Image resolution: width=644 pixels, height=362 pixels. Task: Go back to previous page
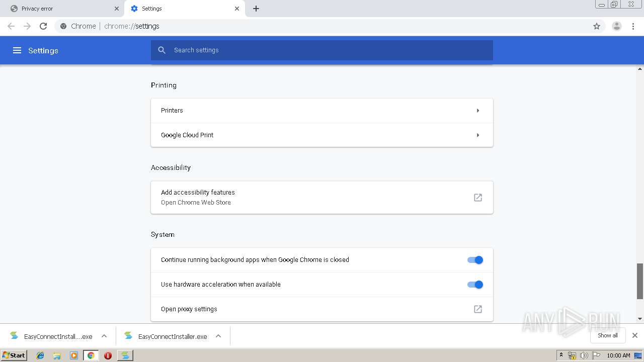point(11,26)
